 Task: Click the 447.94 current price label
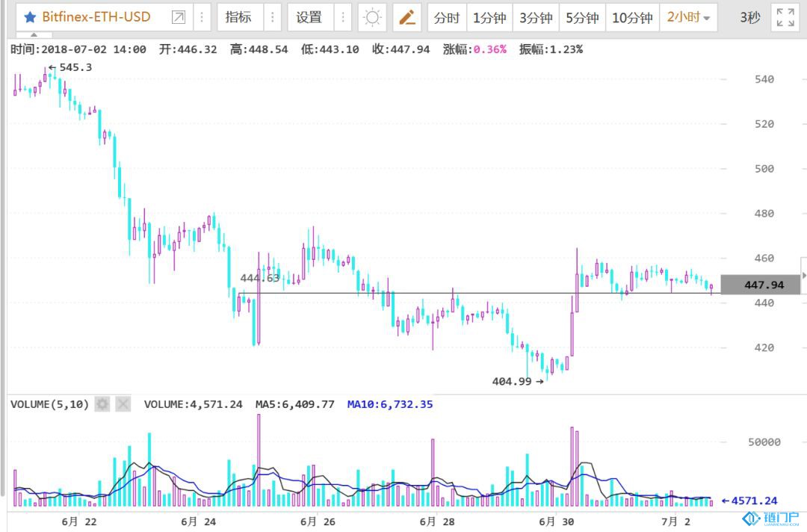pos(761,285)
